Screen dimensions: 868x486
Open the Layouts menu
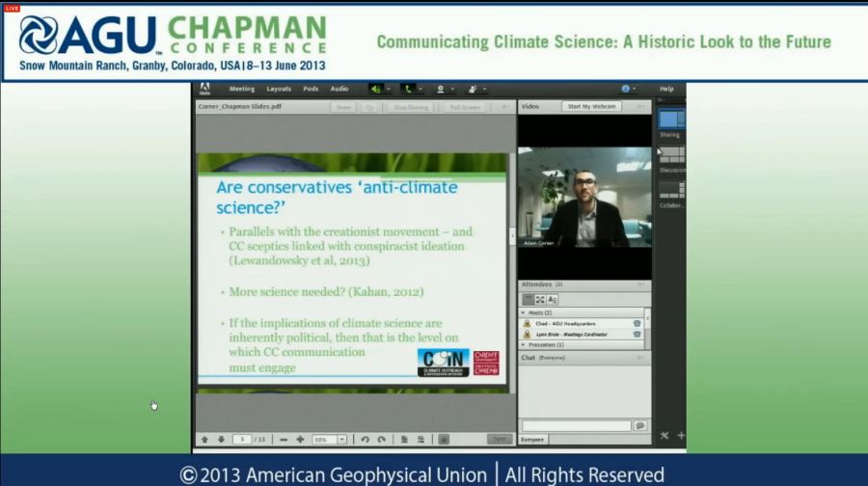point(279,89)
